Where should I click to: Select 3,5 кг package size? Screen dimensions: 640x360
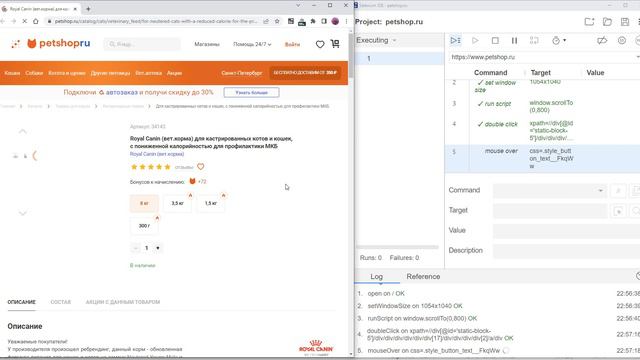click(x=178, y=203)
